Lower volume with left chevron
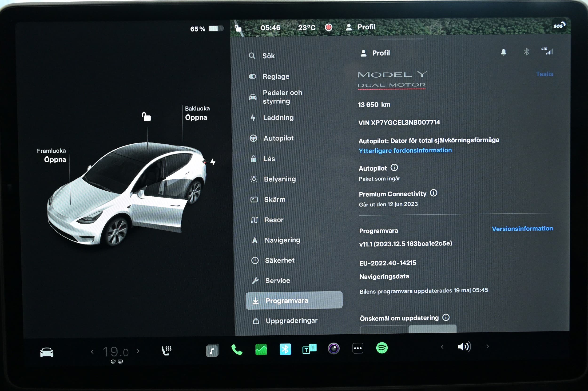 [442, 347]
